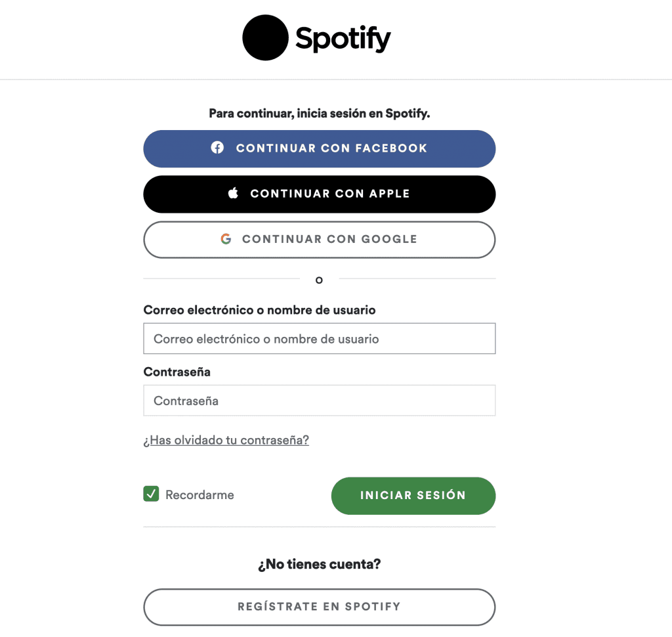Click the Facebook logo icon
Viewport: 672px width, 637px height.
[x=217, y=148]
